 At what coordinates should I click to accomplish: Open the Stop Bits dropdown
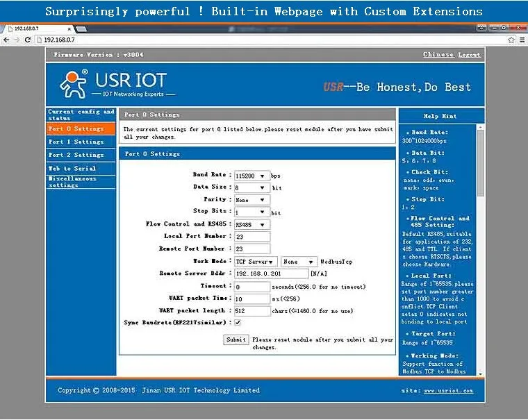[252, 212]
